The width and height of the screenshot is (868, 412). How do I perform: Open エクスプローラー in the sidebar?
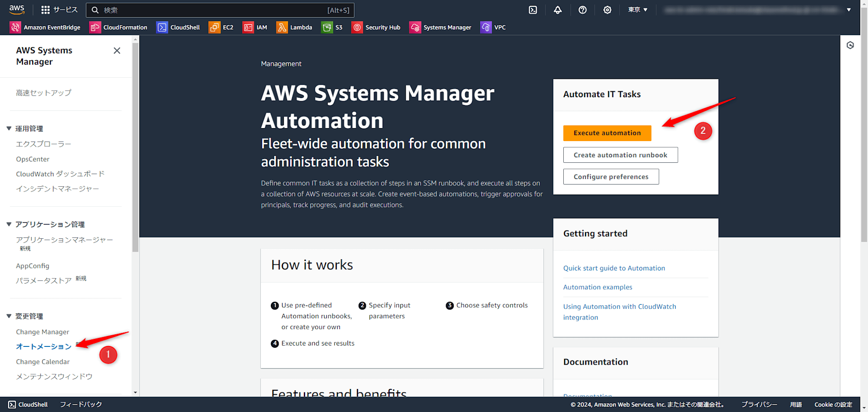click(x=43, y=144)
